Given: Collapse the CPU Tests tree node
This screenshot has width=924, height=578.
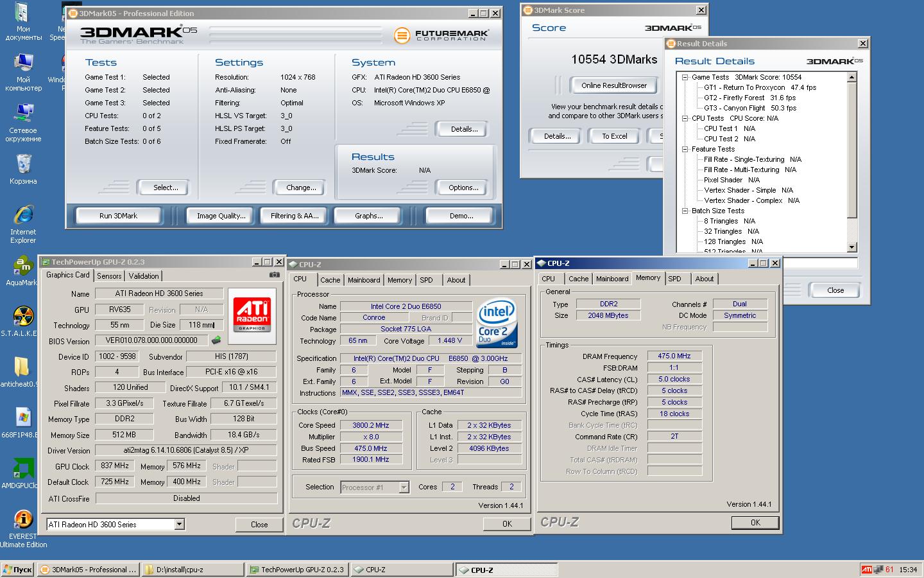Looking at the screenshot, I should (685, 118).
